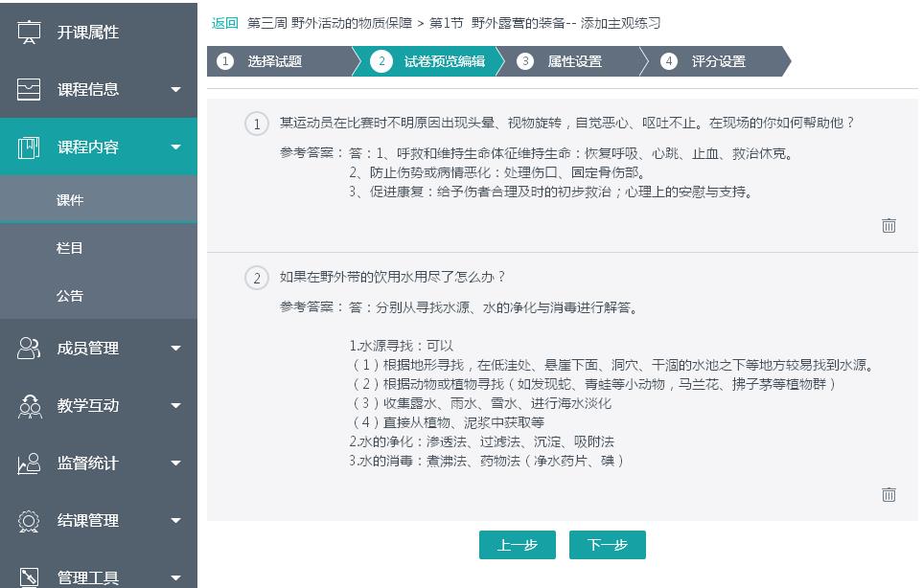
Task: Click the 结课管理 badge icon
Action: (x=30, y=521)
